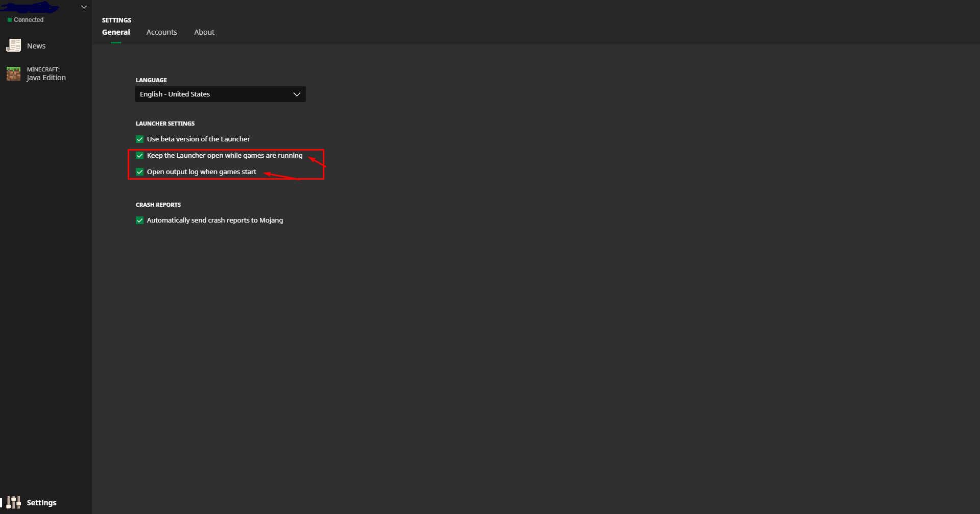Expand the account switcher chevron

tap(84, 7)
